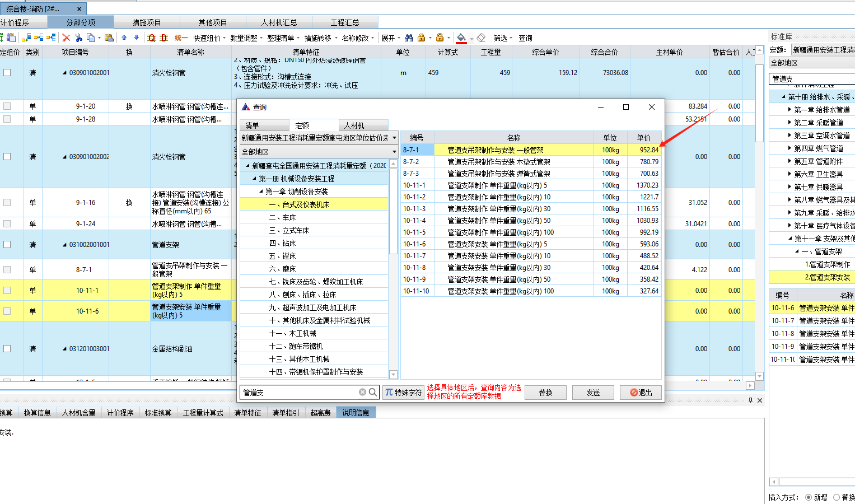Viewport: 855px width, 504px height.
Task: Click the 替换 button in query dialog
Action: point(545,393)
